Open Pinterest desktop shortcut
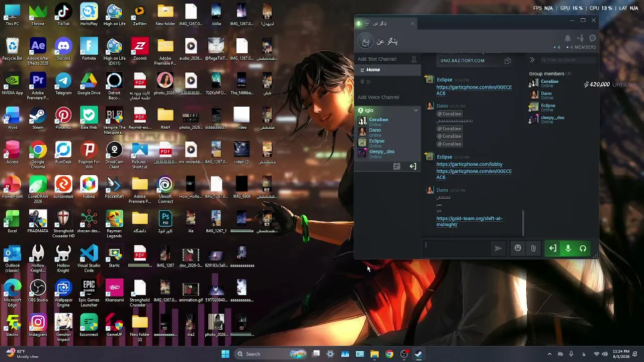Image resolution: width=644 pixels, height=362 pixels. (x=63, y=119)
